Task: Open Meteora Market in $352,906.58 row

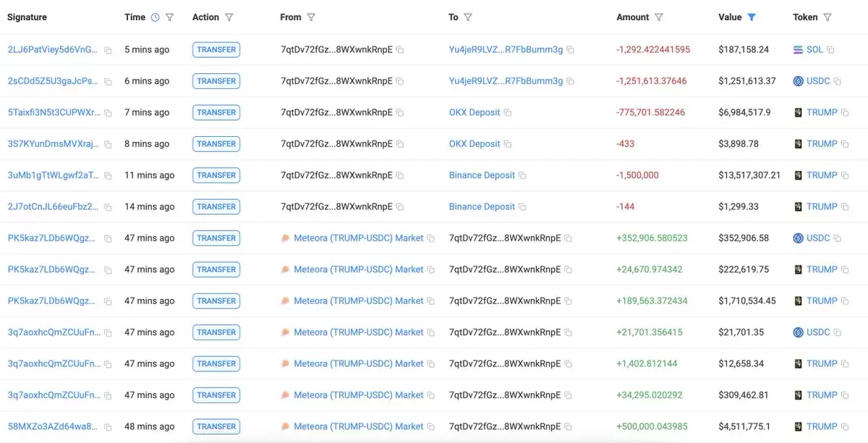Action: 359,237
